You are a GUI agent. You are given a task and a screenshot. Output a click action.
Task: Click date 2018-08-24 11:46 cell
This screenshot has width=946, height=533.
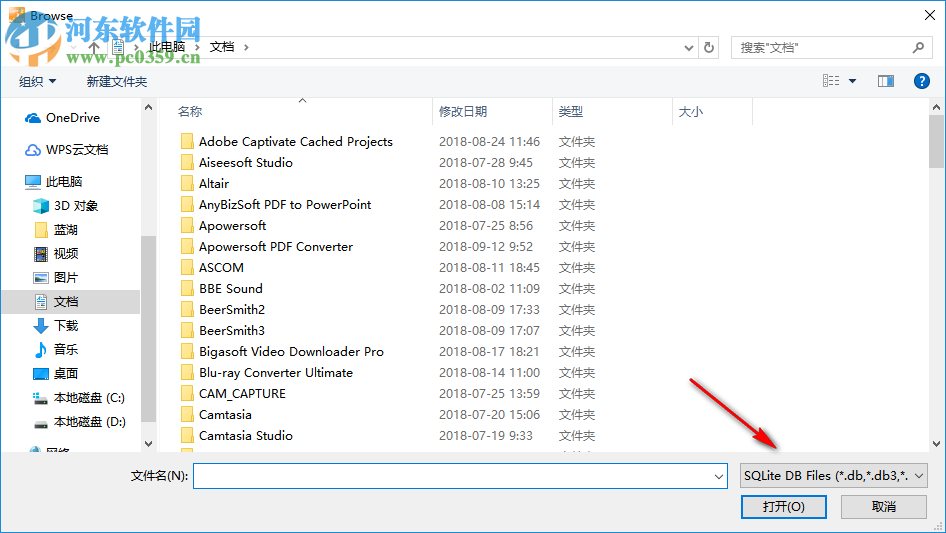(x=489, y=142)
